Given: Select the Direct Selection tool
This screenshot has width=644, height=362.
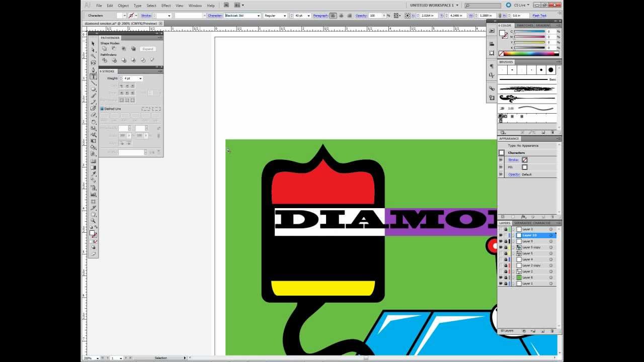Looking at the screenshot, I should pos(93,50).
